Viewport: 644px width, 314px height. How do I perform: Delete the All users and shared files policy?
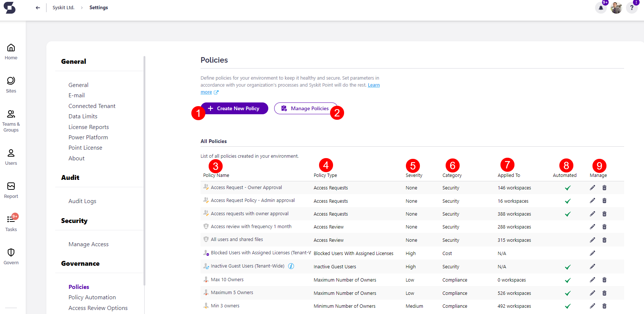tap(604, 240)
